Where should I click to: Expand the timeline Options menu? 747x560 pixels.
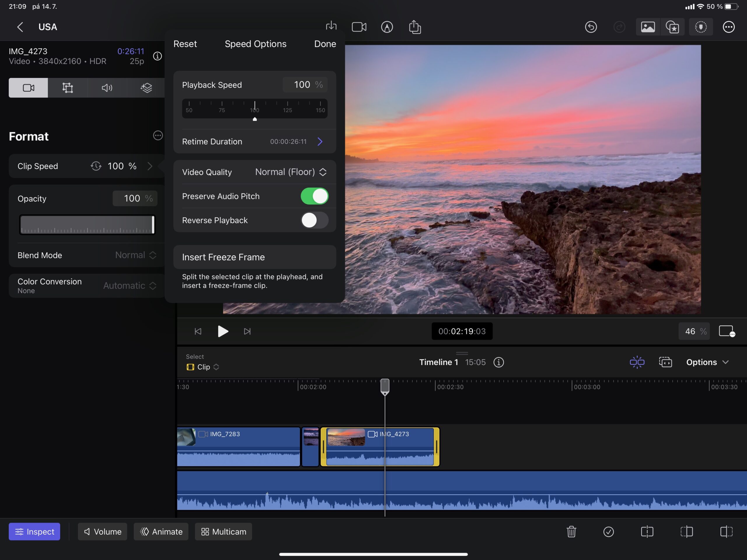pyautogui.click(x=707, y=362)
